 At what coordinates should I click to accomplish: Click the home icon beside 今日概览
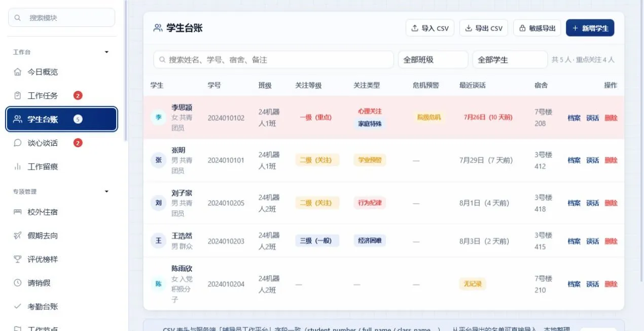tap(18, 72)
